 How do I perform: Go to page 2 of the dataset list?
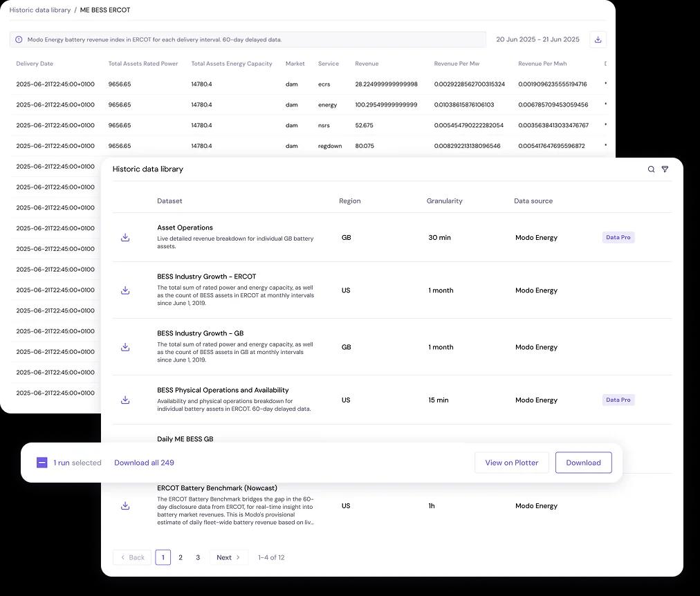click(180, 557)
